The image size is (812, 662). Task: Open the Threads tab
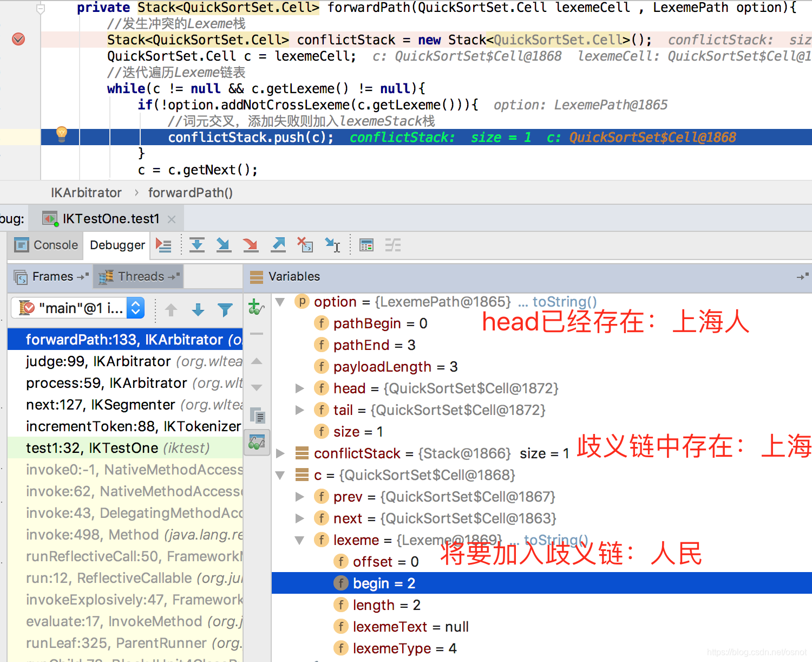coord(139,276)
